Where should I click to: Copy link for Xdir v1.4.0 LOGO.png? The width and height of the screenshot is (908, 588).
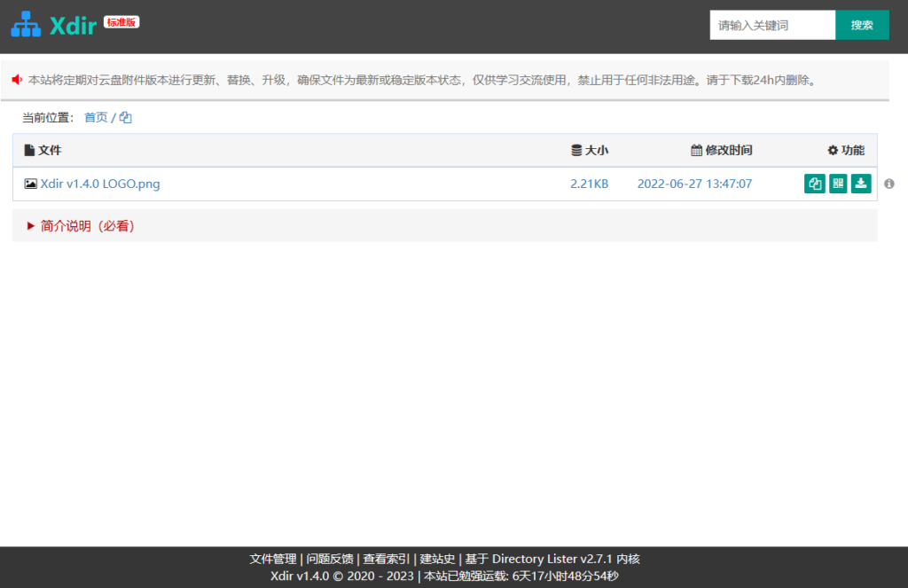pos(815,184)
